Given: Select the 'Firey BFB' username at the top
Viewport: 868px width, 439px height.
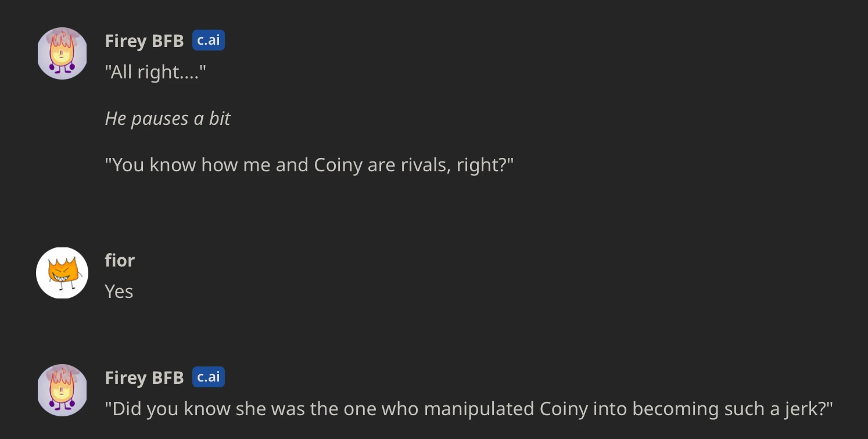Looking at the screenshot, I should pyautogui.click(x=144, y=41).
